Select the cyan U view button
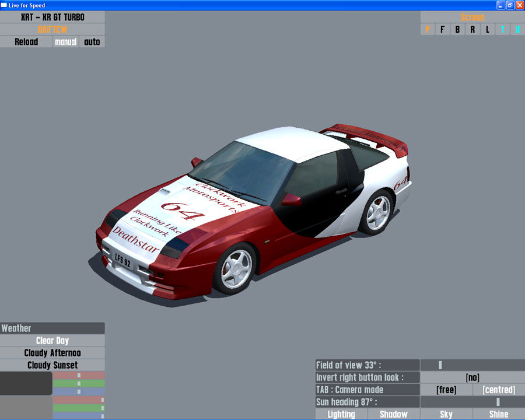Viewport: 525px width, 420px height. point(517,30)
